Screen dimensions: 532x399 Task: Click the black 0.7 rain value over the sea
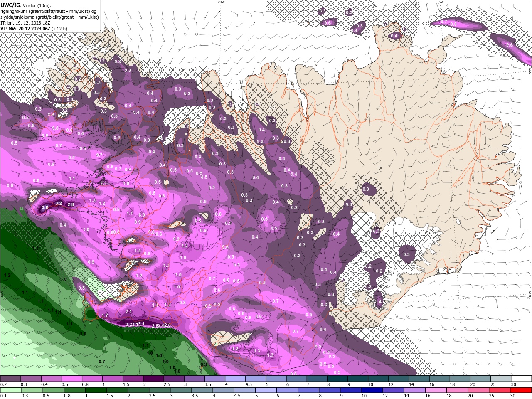pos(102,362)
